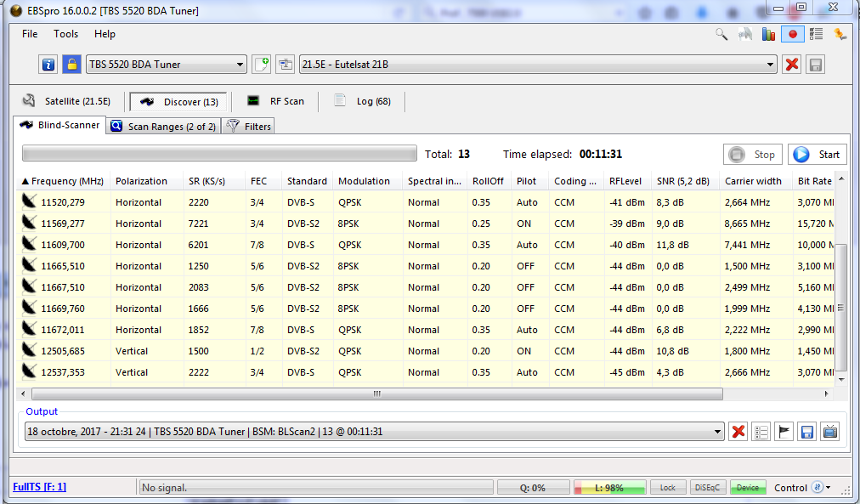Click the flag icon in Output panel
Viewport: 860px width, 504px height.
click(x=784, y=432)
